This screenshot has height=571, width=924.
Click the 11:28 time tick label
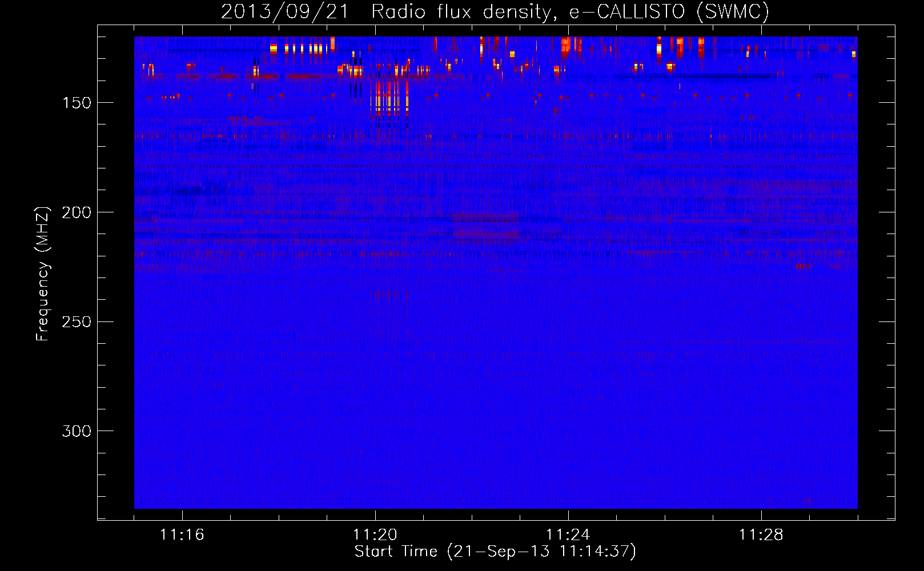coord(761,534)
